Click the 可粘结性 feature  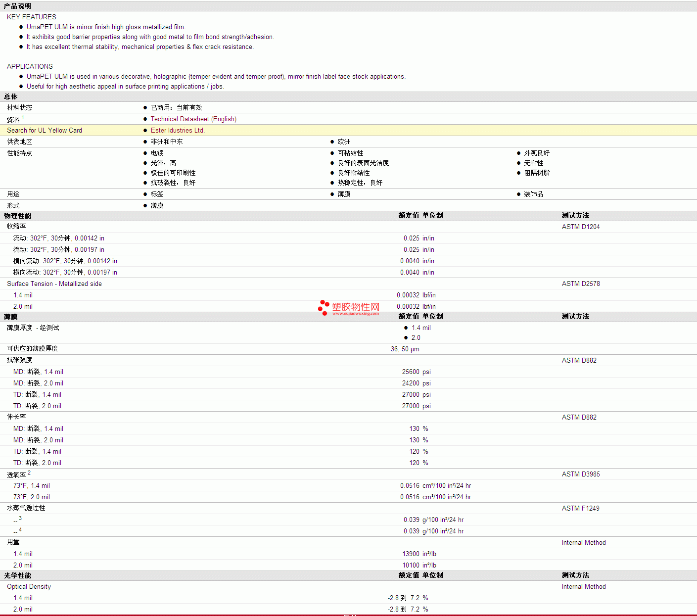point(351,153)
